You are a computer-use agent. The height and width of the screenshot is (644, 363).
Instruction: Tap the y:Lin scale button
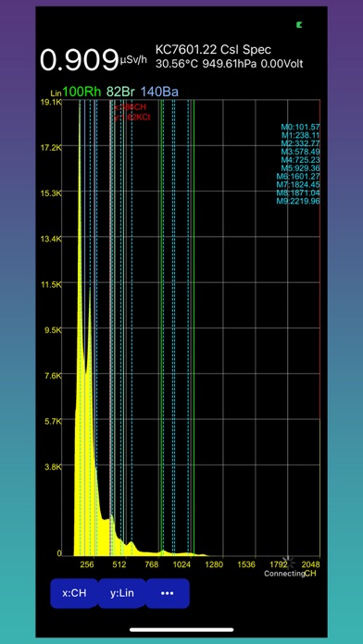(121, 593)
